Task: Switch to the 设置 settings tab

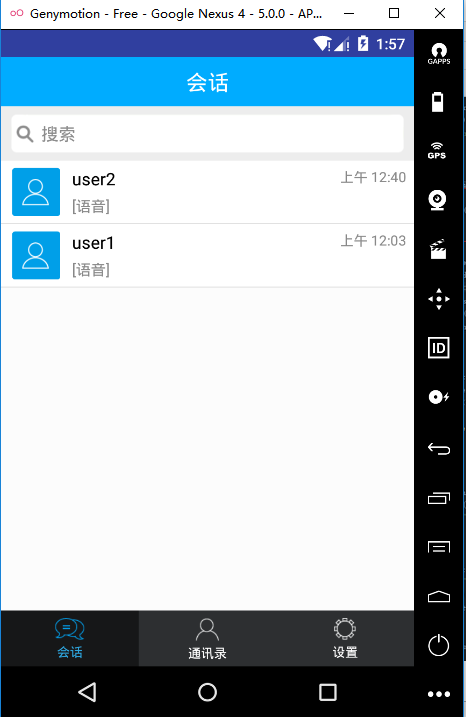Action: pyautogui.click(x=345, y=638)
